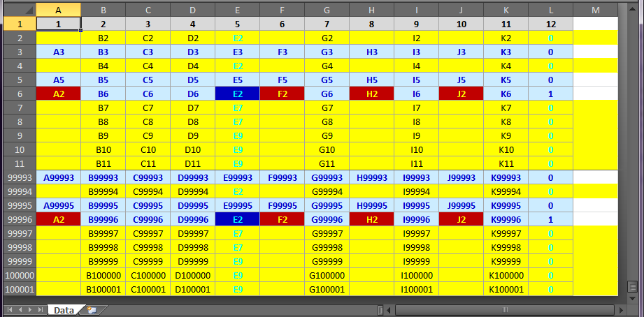The image size is (644, 317).
Task: Select column M header
Action: (x=596, y=10)
